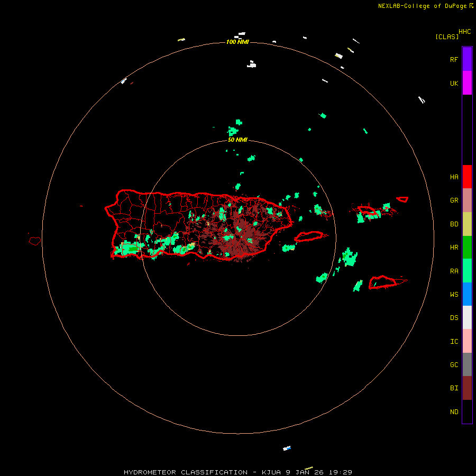The width and height of the screenshot is (476, 476).
Task: Click the RF legend label
Action: [x=454, y=59]
